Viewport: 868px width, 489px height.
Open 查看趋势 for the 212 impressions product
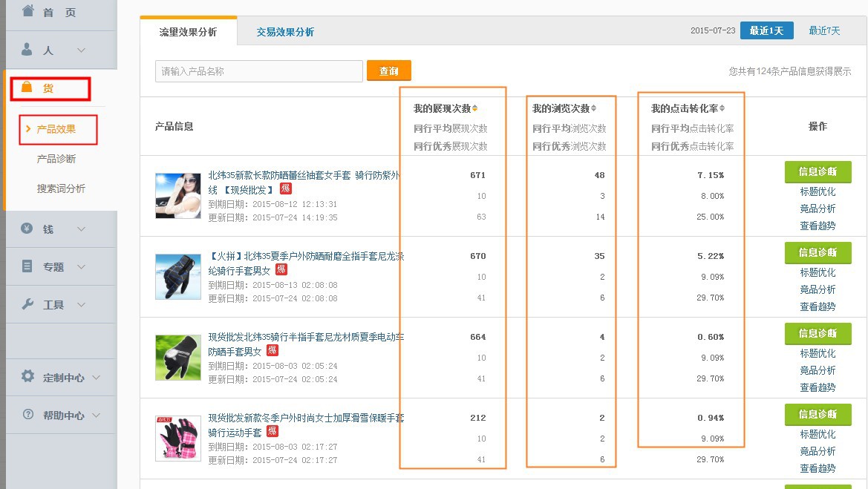click(818, 468)
